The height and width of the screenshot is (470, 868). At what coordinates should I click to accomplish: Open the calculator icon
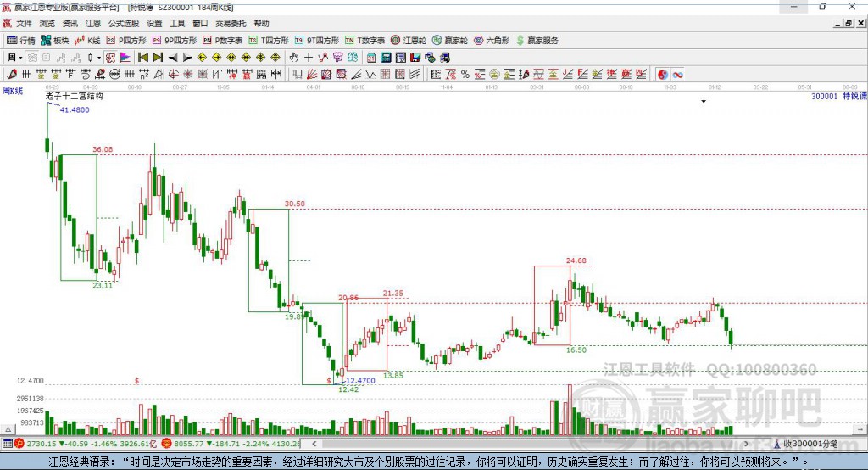pyautogui.click(x=387, y=58)
